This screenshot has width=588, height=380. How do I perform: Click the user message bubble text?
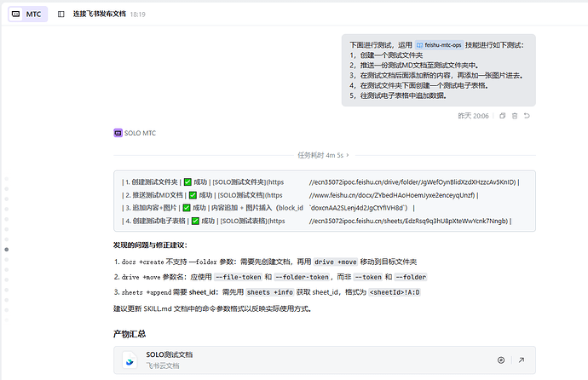point(438,70)
